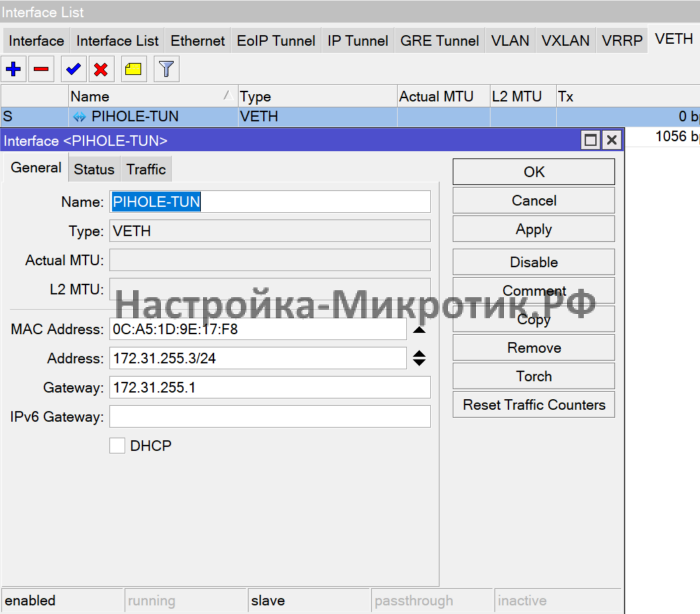700x614 pixels.
Task: Click the blue checkmark Enable icon
Action: pos(73,69)
